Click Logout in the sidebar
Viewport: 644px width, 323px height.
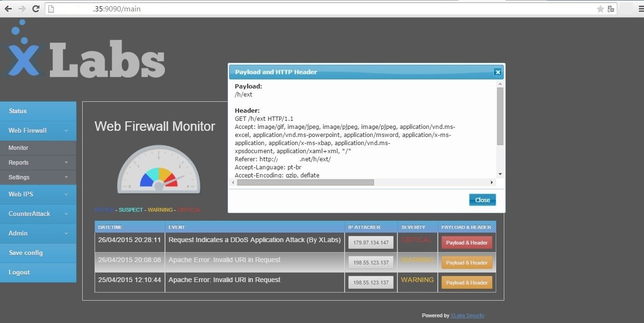point(38,272)
